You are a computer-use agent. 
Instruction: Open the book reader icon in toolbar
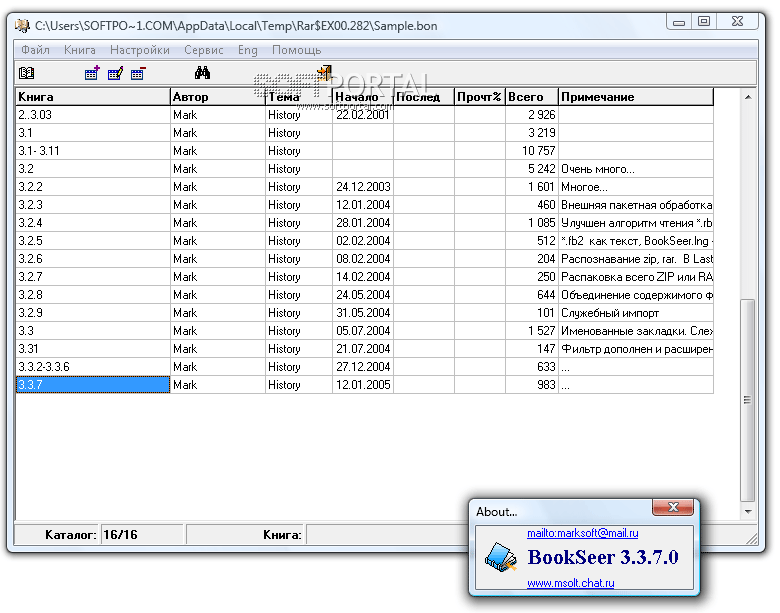pyautogui.click(x=26, y=73)
